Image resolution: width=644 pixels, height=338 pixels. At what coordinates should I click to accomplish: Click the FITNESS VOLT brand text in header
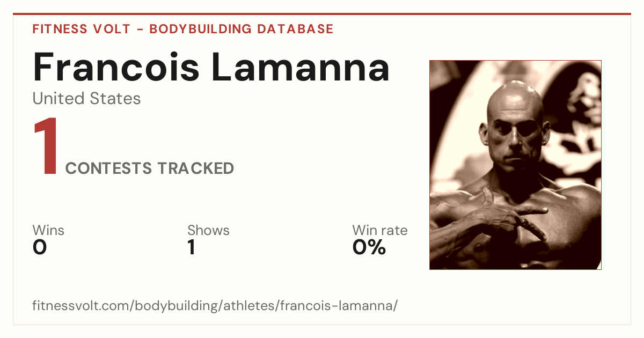[82, 29]
